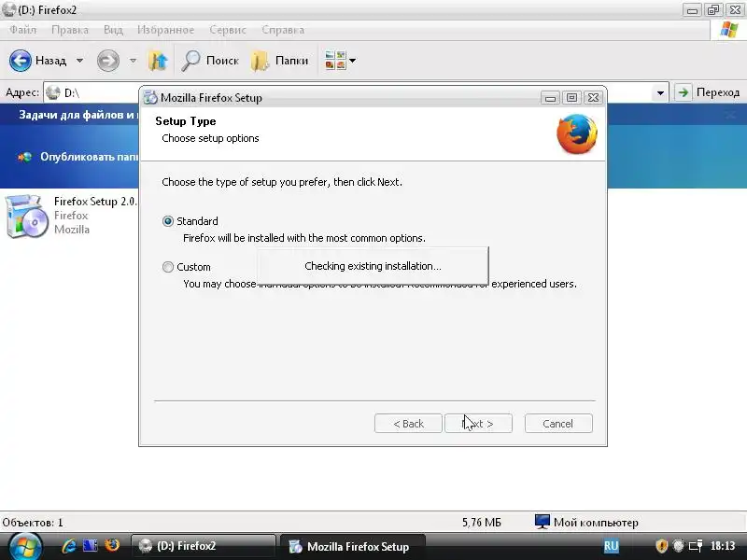Image resolution: width=747 pixels, height=560 pixels.
Task: Open the Избранное menu
Action: [166, 30]
